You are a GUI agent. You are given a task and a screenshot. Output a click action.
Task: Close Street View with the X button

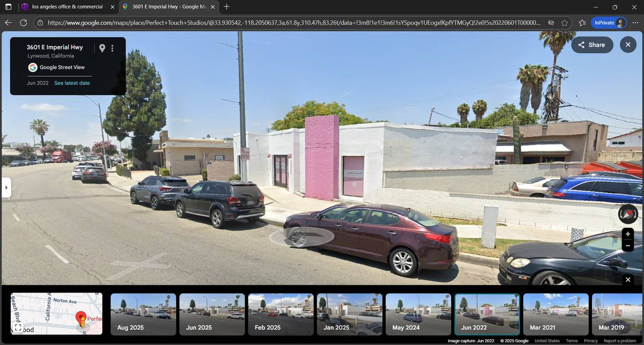coord(628,45)
